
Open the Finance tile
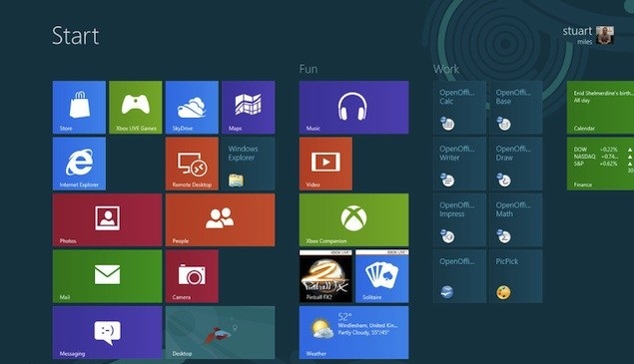tap(600, 164)
